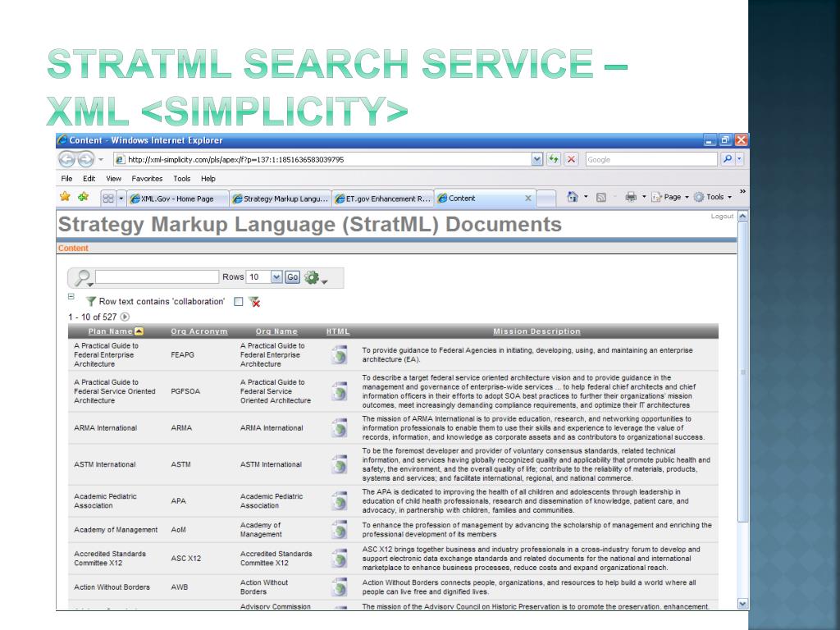Open the address bar history dropdown
This screenshot has width=840, height=630.
tap(537, 159)
